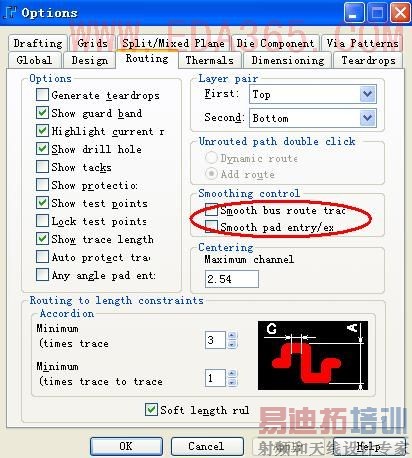Toggle Soft length rules checkbox

(x=151, y=409)
